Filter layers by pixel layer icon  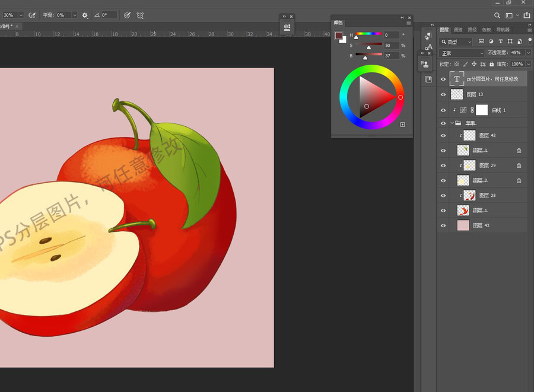click(x=481, y=42)
